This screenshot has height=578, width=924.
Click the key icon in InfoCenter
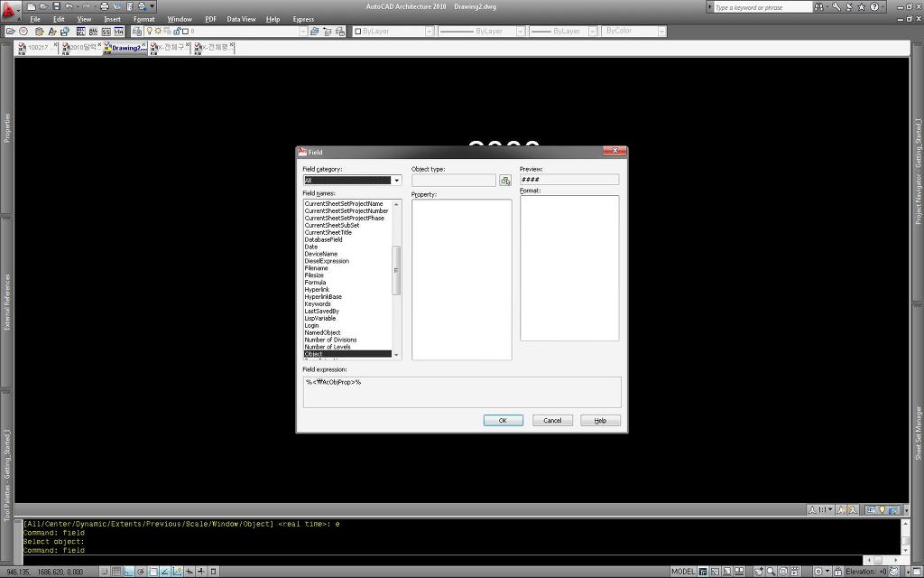tap(836, 7)
